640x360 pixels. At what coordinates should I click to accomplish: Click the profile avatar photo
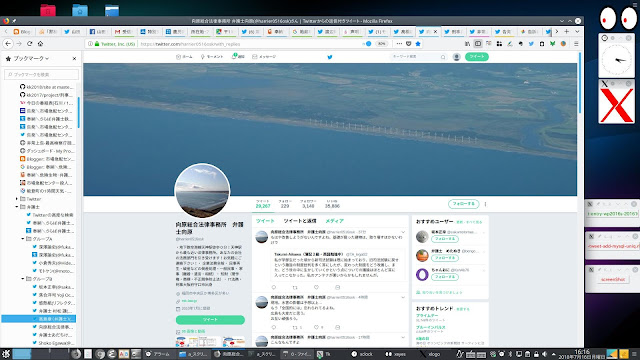point(202,191)
